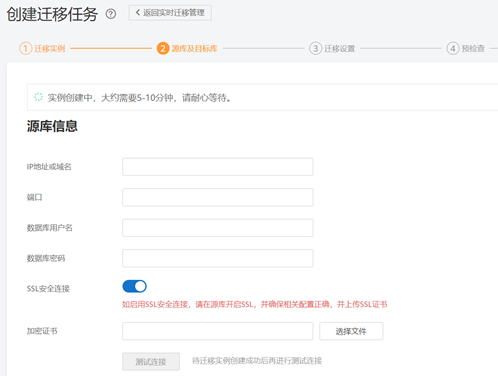Toggle the SSL安全连接 switch
Viewport: 498px width, 376px height.
135,286
